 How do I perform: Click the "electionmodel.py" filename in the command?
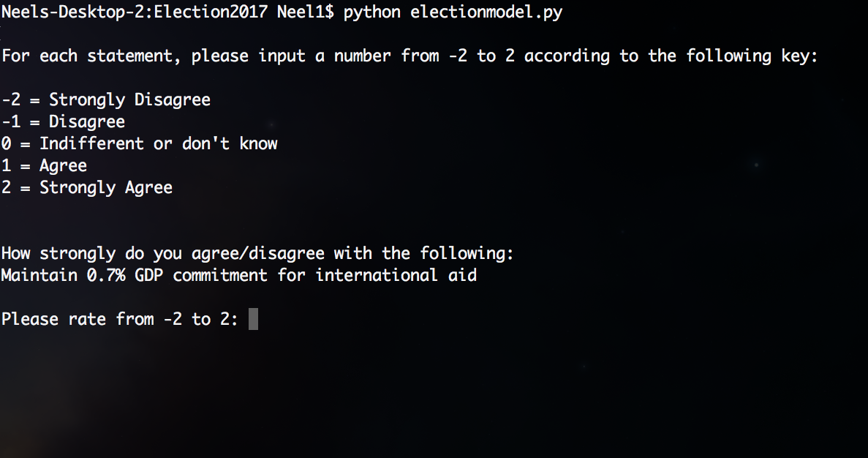486,12
